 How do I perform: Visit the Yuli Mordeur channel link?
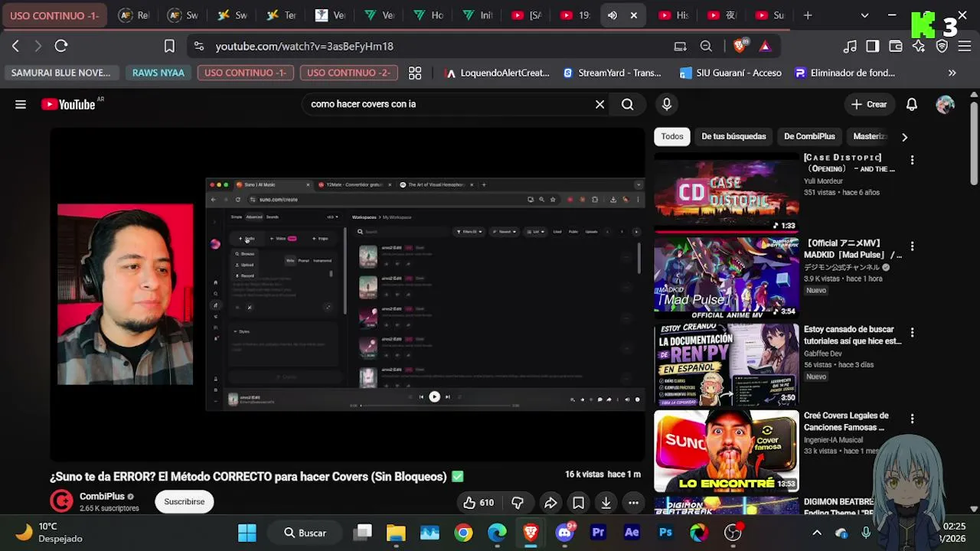click(x=823, y=181)
